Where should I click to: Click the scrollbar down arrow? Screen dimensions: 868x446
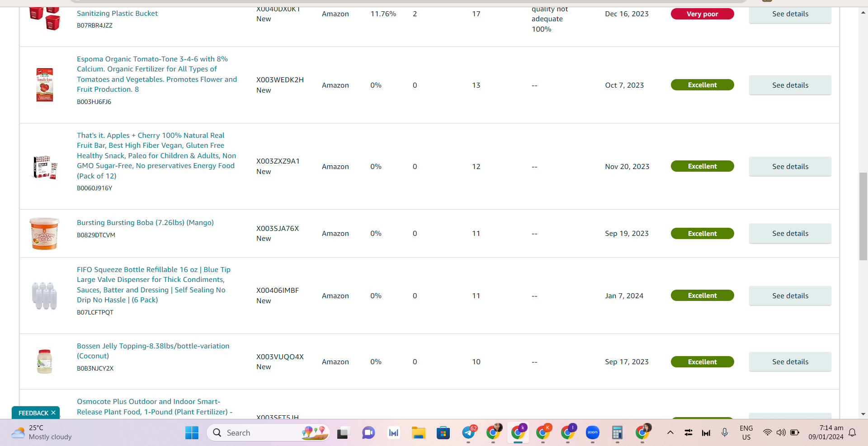(x=863, y=414)
